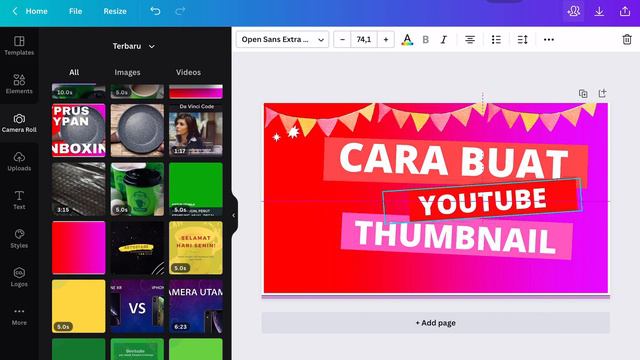Click the Add page button

[436, 323]
